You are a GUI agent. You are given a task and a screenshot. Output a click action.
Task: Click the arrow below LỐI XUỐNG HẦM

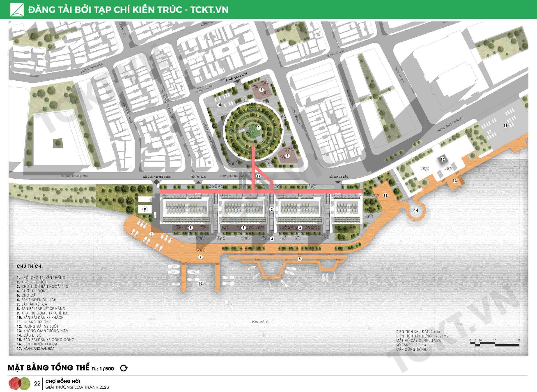tap(338, 182)
